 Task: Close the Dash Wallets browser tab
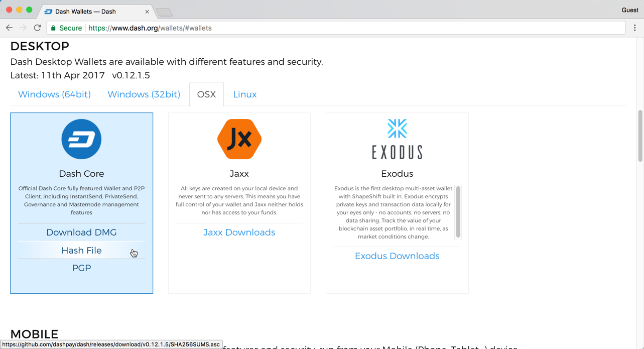[147, 12]
